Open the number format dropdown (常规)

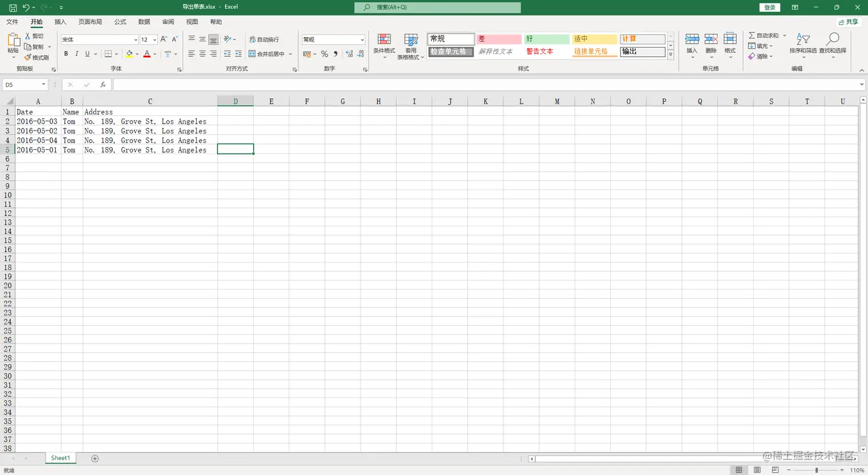tap(362, 40)
